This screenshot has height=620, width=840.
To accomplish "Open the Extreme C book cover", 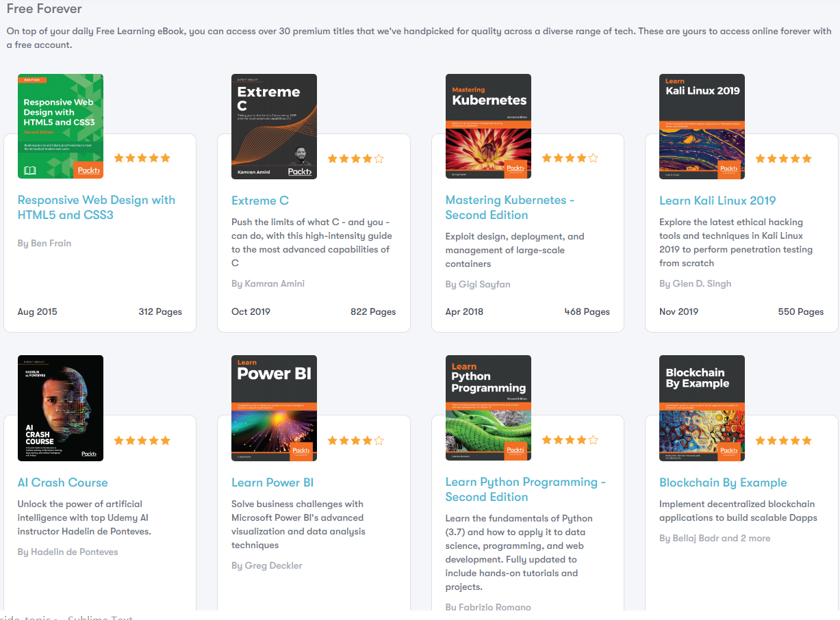I will [274, 127].
